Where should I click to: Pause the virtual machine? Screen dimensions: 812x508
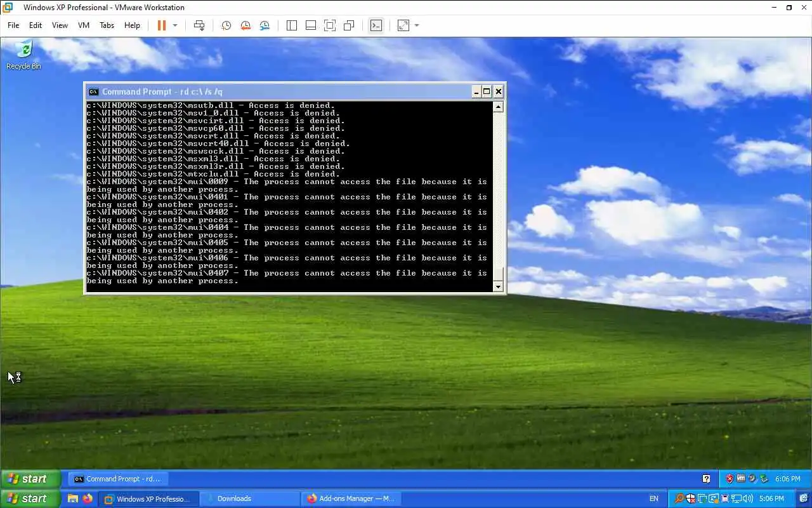[x=162, y=25]
